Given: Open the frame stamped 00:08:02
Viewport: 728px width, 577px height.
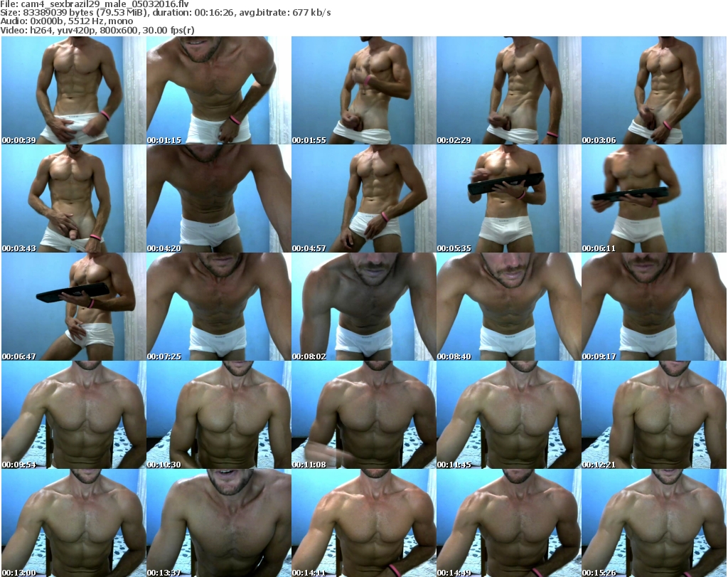Looking at the screenshot, I should click(364, 307).
